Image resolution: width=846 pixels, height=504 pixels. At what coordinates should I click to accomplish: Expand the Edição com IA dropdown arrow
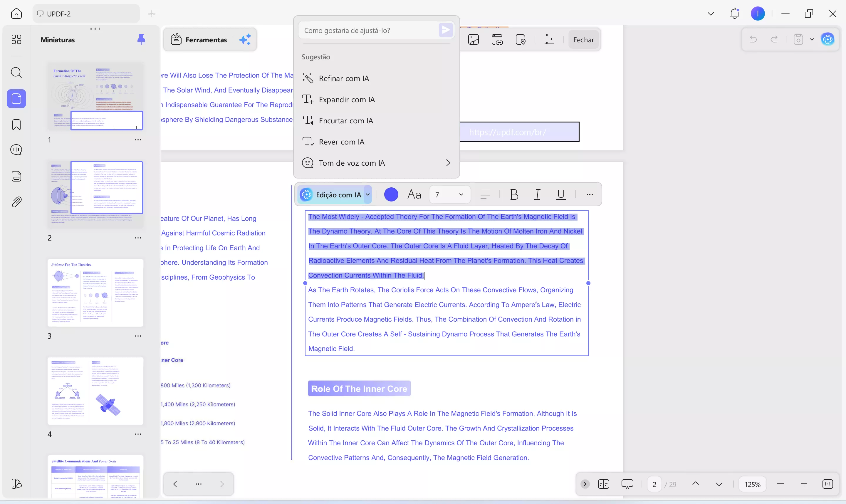pos(367,195)
